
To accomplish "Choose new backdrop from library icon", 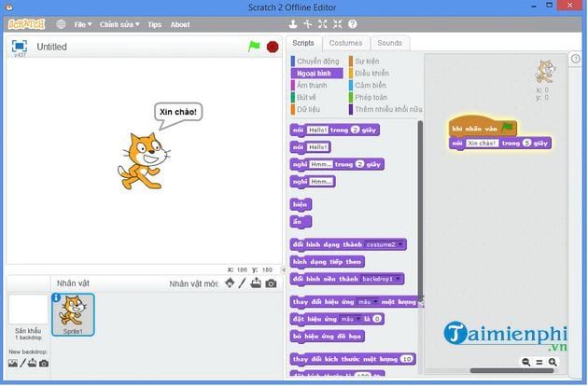I will [13, 363].
